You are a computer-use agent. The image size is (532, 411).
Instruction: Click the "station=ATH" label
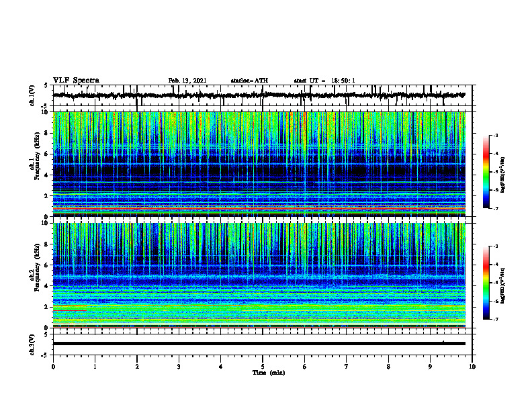[x=249, y=81]
